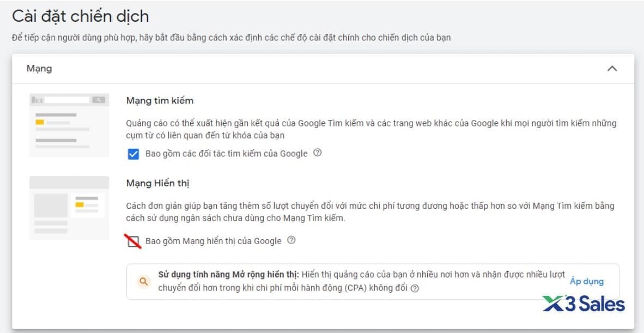644x333 pixels.
Task: Click subtitle Để tiếp cận người dùng phù hợp
Action: click(231, 38)
